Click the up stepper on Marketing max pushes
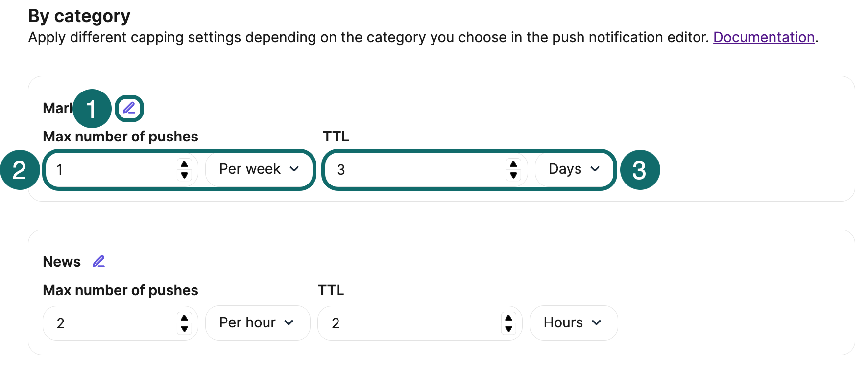The image size is (868, 368). [184, 165]
